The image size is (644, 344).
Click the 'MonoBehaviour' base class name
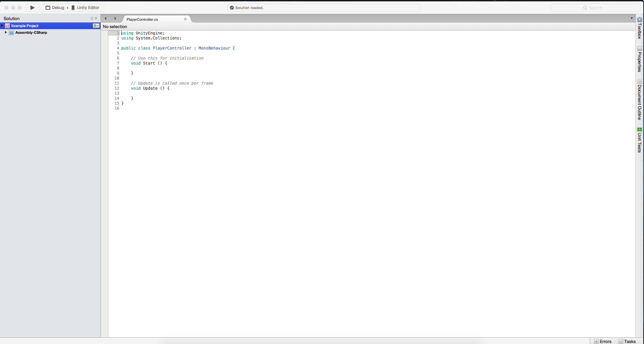(x=214, y=48)
